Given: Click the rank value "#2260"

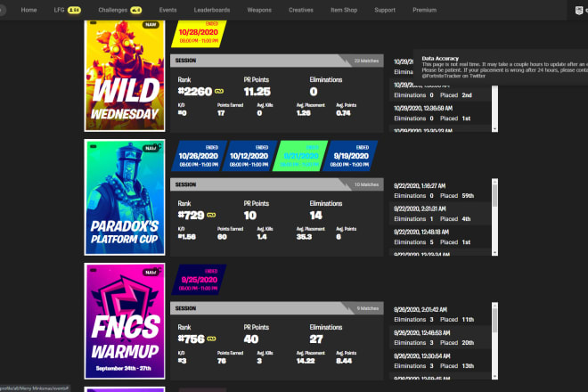Looking at the screenshot, I should click(195, 91).
